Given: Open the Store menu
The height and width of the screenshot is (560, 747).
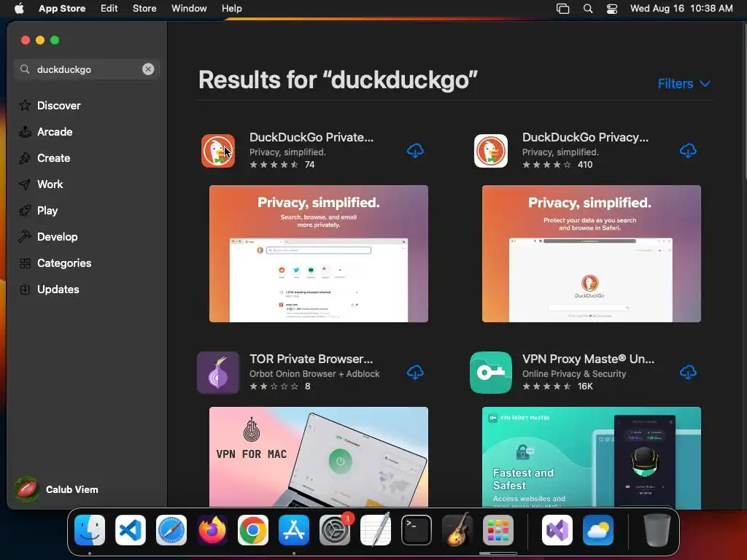Looking at the screenshot, I should 144,9.
